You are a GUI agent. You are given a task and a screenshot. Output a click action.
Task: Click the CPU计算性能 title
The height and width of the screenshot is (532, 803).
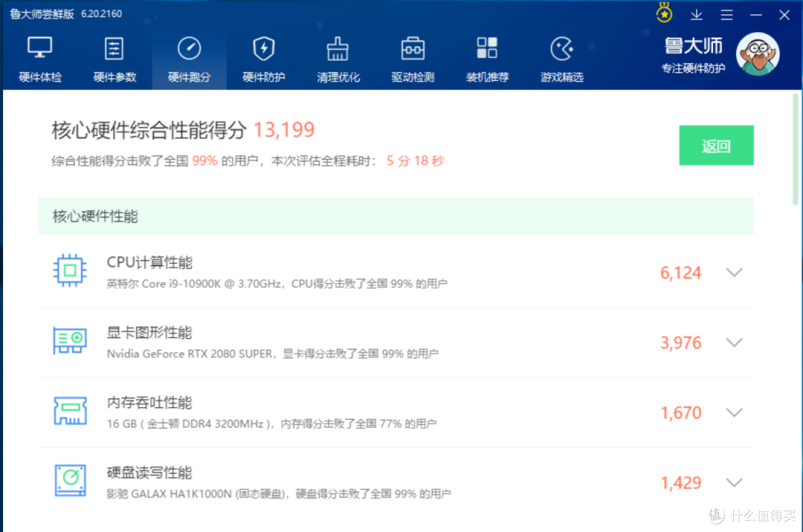(x=149, y=262)
